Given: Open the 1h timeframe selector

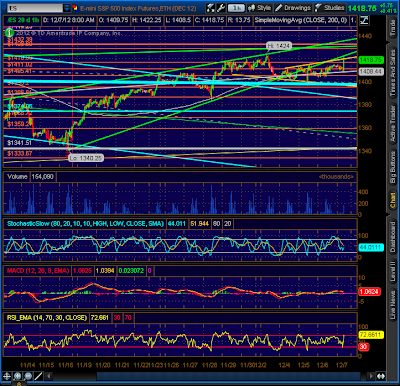Looking at the screenshot, I should [x=236, y=8].
